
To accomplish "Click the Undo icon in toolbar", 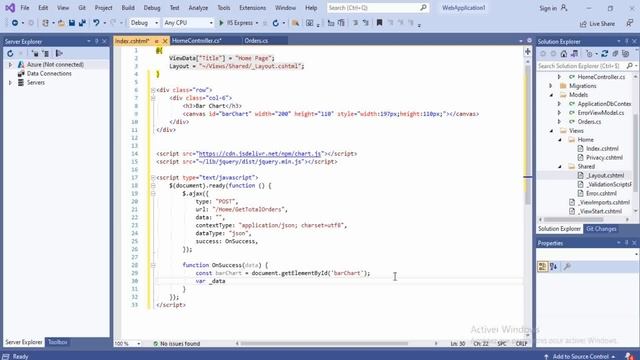I will 96,23.
